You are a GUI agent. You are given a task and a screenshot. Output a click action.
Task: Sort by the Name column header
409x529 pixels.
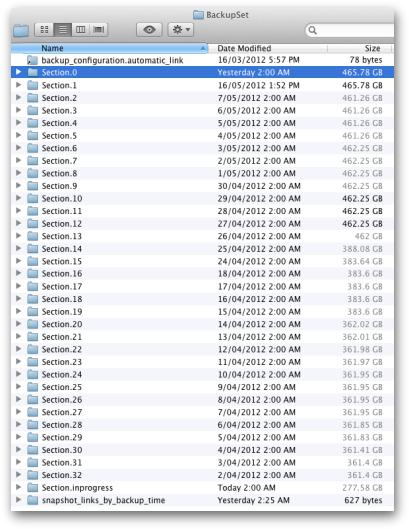(109, 48)
